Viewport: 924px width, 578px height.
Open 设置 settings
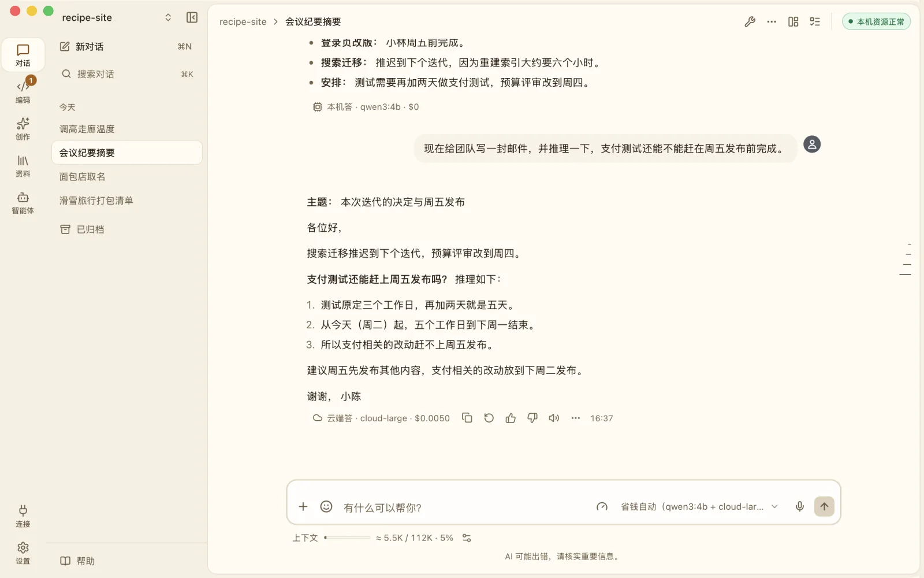pos(23,553)
